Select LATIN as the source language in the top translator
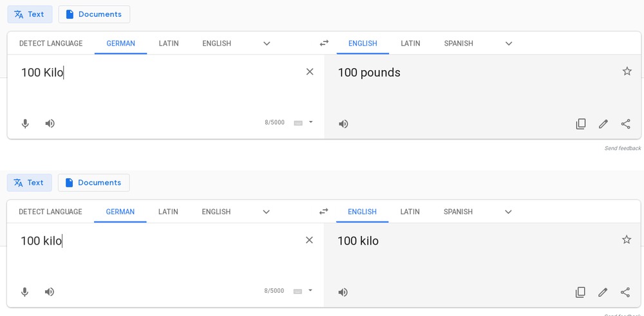The height and width of the screenshot is (316, 644). [x=169, y=44]
